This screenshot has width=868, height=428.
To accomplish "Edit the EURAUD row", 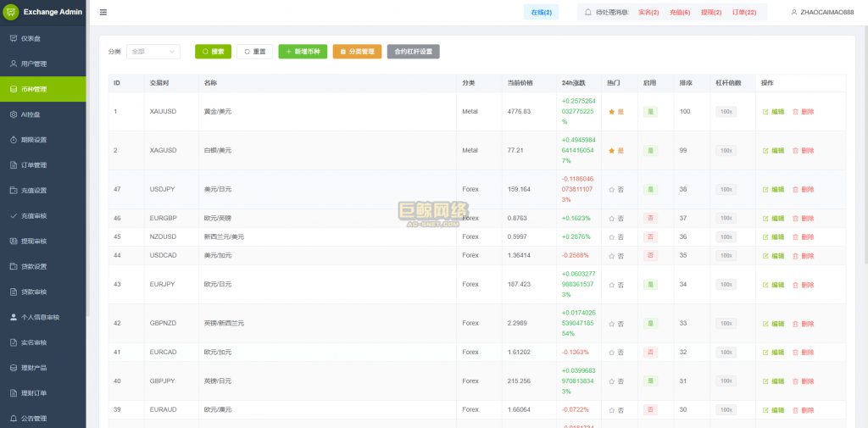I will [773, 409].
